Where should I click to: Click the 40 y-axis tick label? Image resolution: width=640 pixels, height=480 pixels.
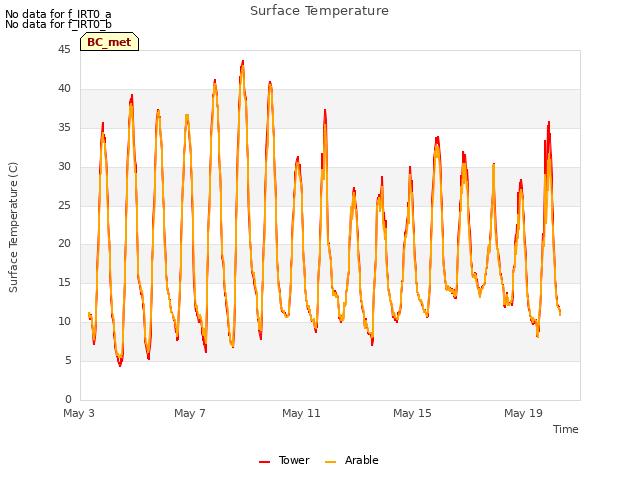pos(64,88)
